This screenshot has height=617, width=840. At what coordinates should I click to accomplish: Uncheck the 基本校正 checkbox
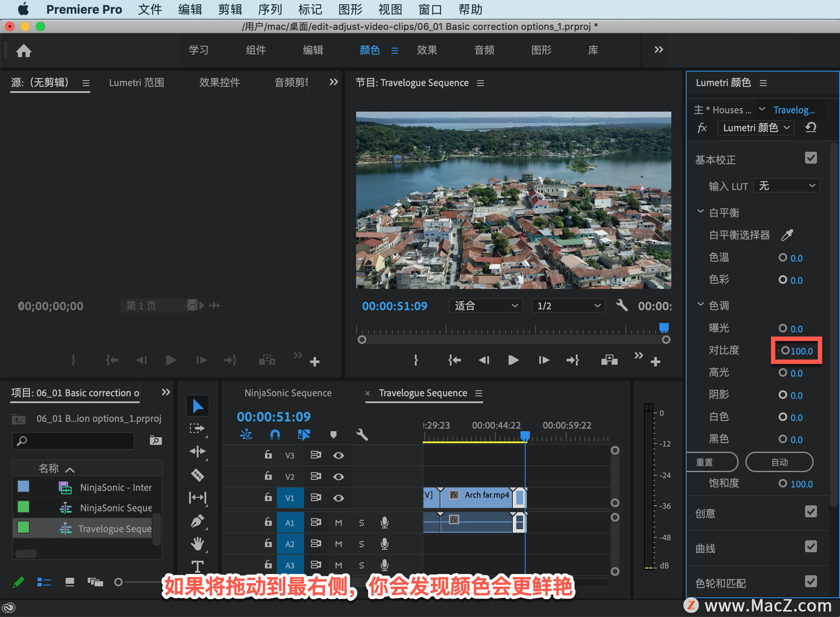tap(811, 158)
